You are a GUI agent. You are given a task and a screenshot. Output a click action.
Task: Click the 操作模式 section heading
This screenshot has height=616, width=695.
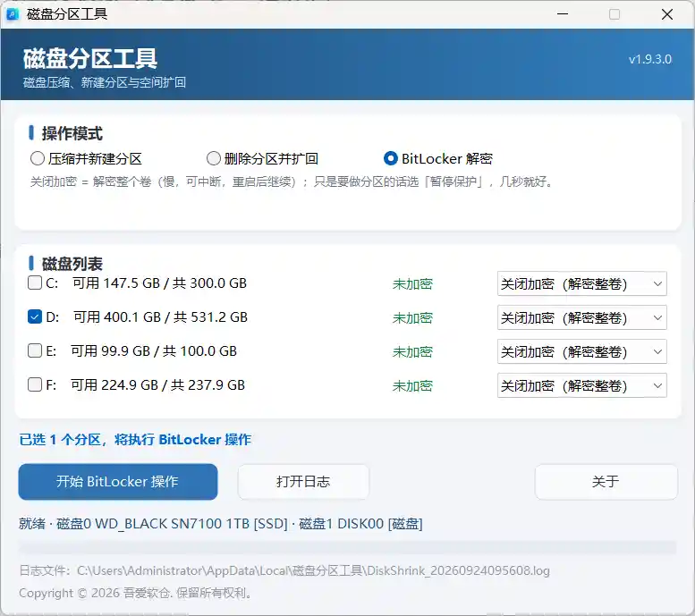click(x=72, y=133)
